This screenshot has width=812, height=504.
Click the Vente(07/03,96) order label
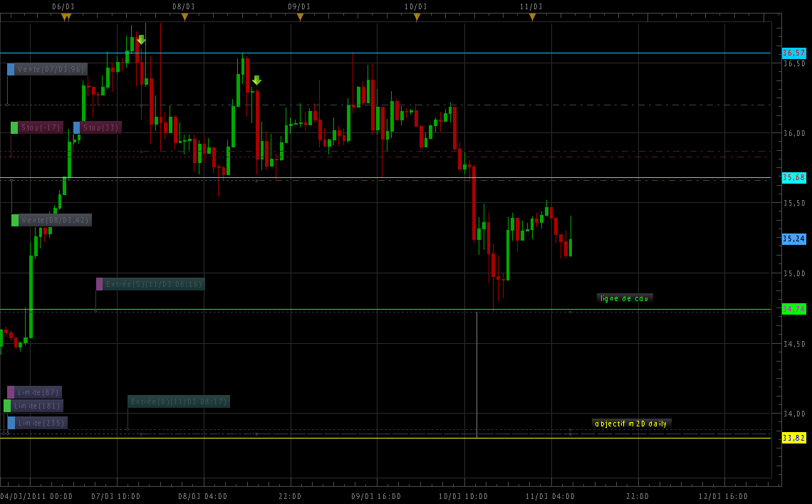point(47,70)
